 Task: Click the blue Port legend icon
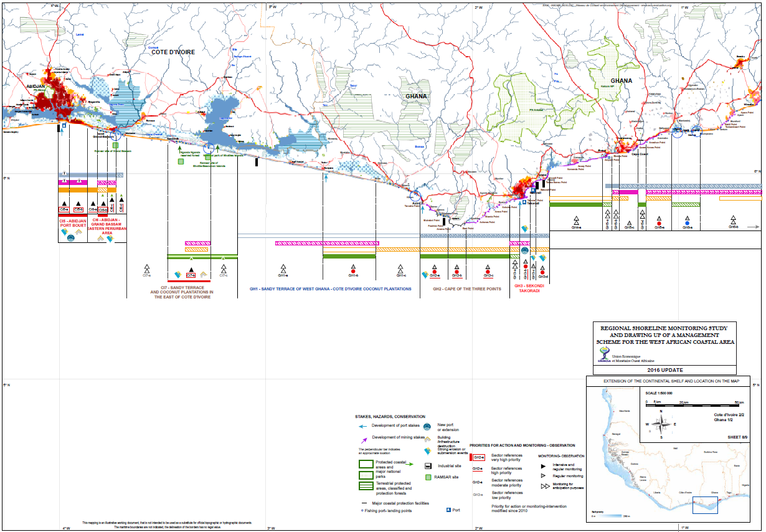[x=447, y=510]
